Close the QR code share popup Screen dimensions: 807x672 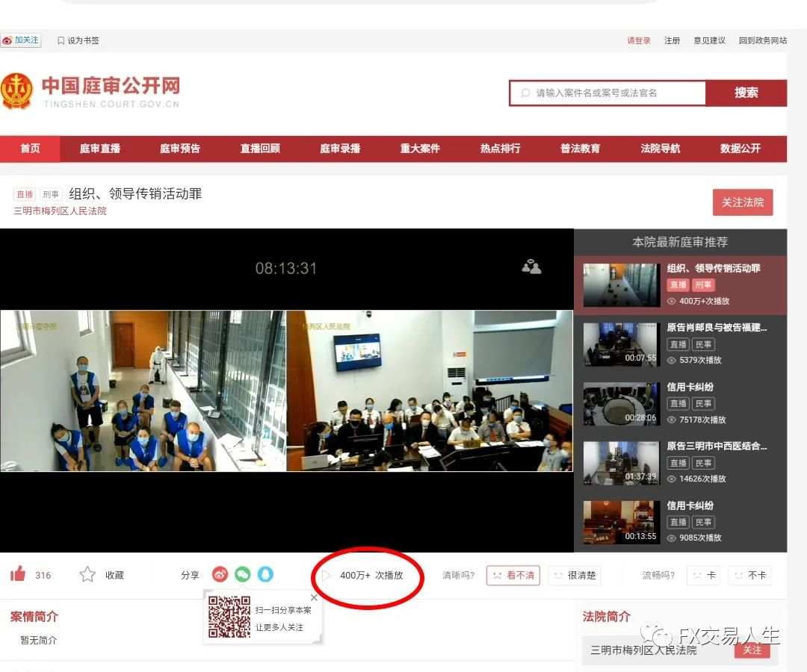point(314,597)
